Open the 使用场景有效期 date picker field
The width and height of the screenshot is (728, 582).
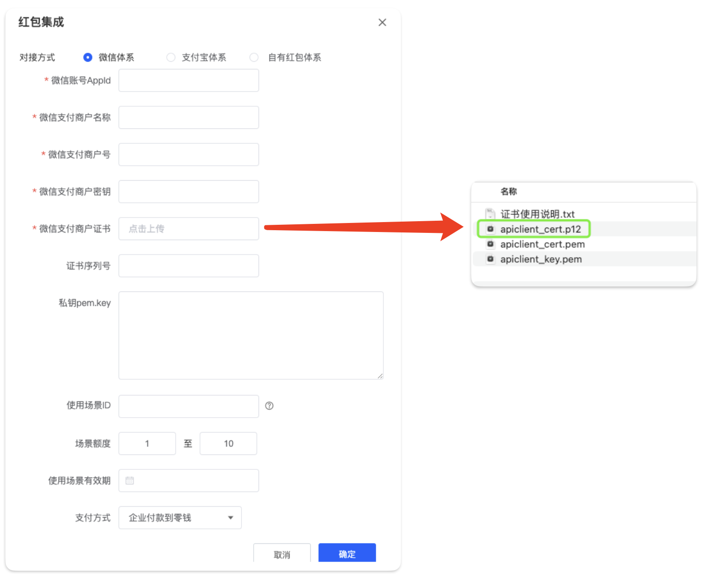pos(189,481)
